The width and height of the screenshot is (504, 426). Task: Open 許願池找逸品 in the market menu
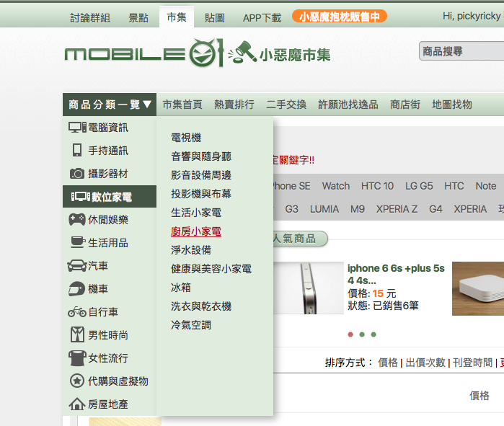pyautogui.click(x=348, y=105)
